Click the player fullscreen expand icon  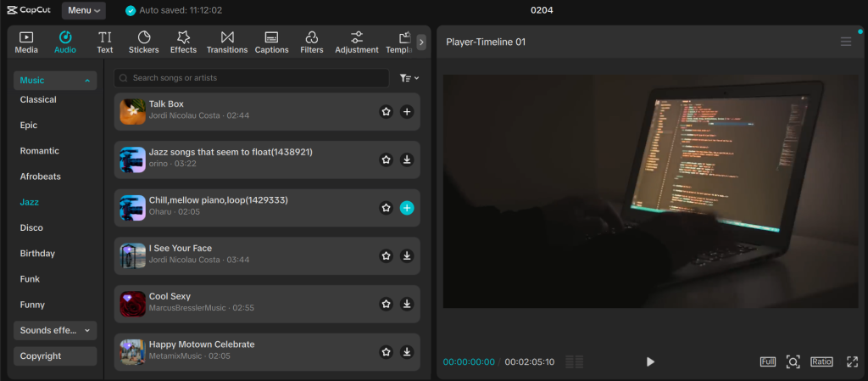[852, 361]
